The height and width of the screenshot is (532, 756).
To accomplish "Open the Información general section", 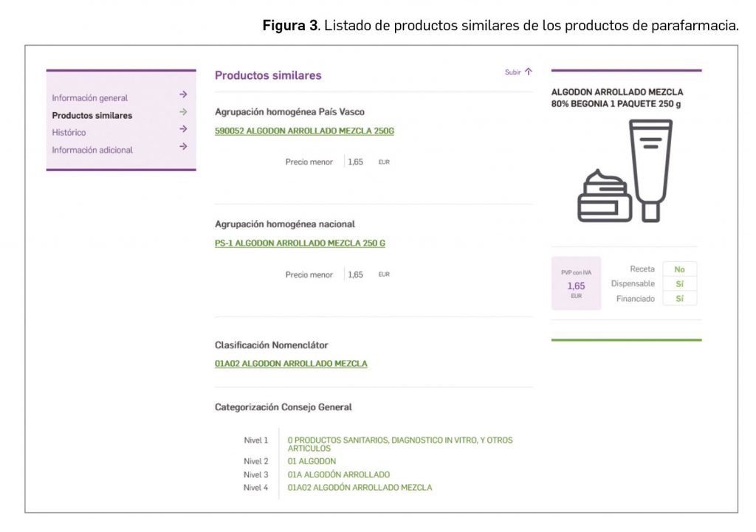I will (89, 98).
